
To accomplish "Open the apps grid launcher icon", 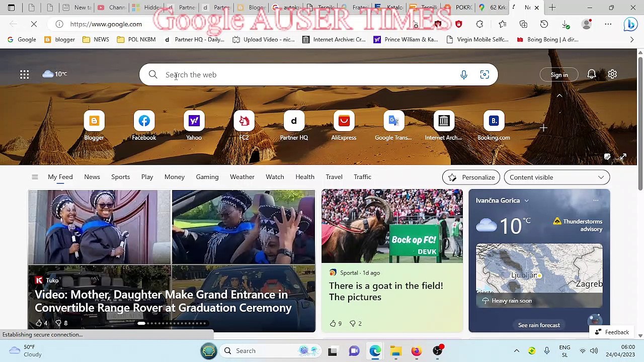I will (x=24, y=74).
